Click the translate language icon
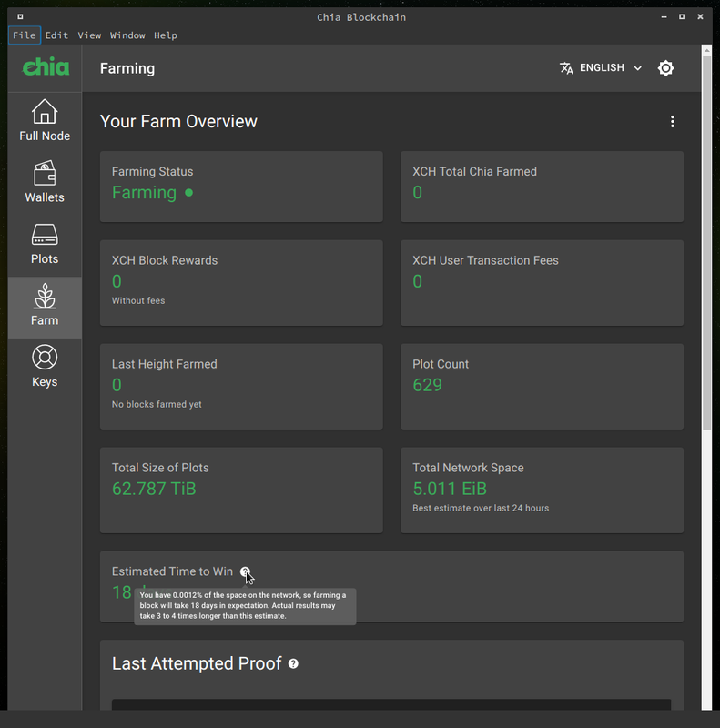720x728 pixels. click(x=566, y=68)
